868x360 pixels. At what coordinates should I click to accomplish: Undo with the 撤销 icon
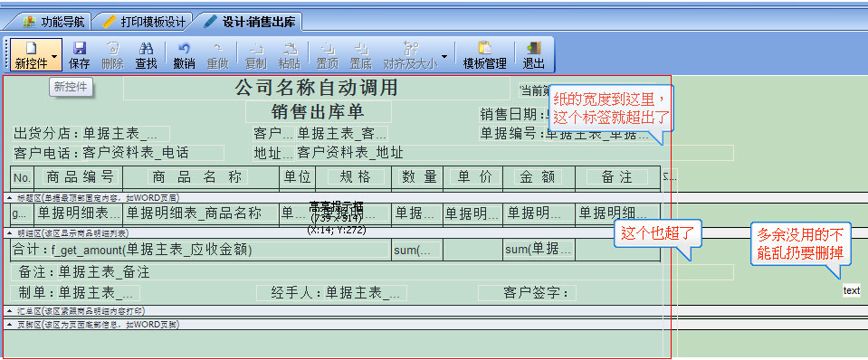[x=184, y=55]
